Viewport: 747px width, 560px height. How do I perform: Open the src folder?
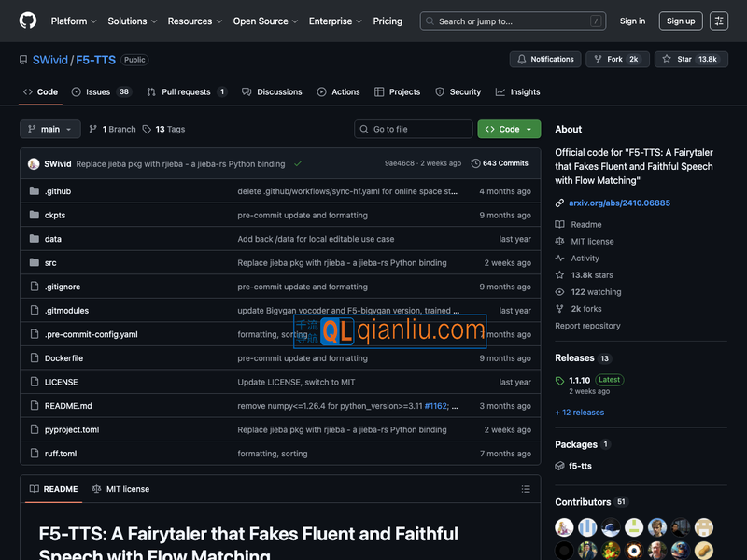tap(50, 263)
